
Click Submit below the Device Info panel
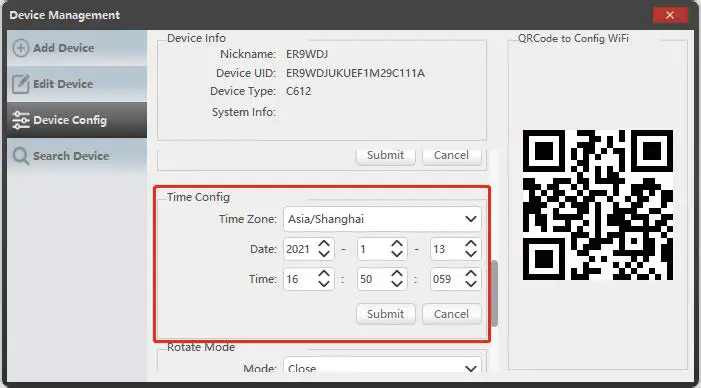click(x=386, y=156)
